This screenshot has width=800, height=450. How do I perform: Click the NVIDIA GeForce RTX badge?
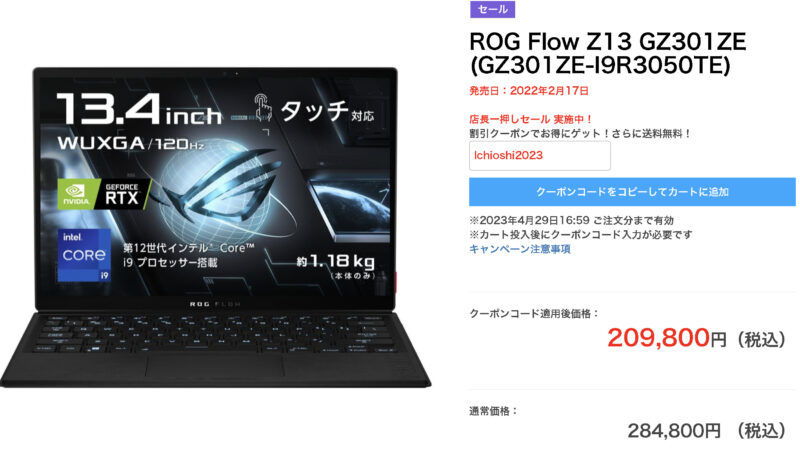tap(104, 194)
